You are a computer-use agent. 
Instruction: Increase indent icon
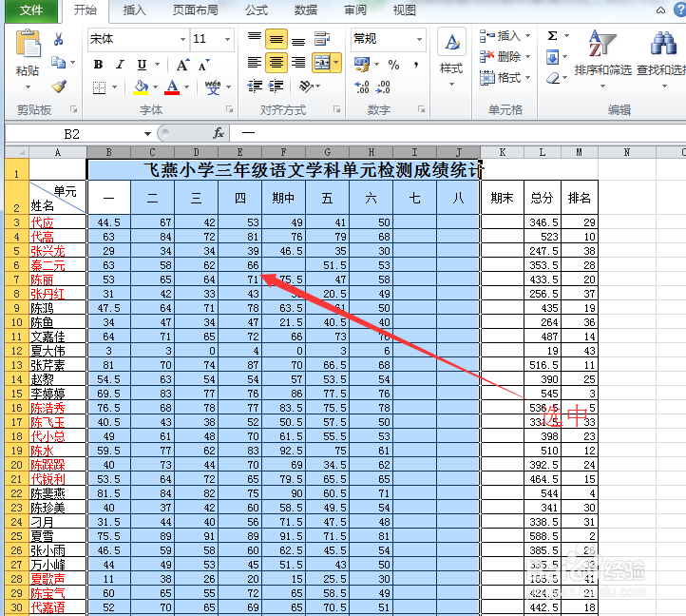coord(276,87)
